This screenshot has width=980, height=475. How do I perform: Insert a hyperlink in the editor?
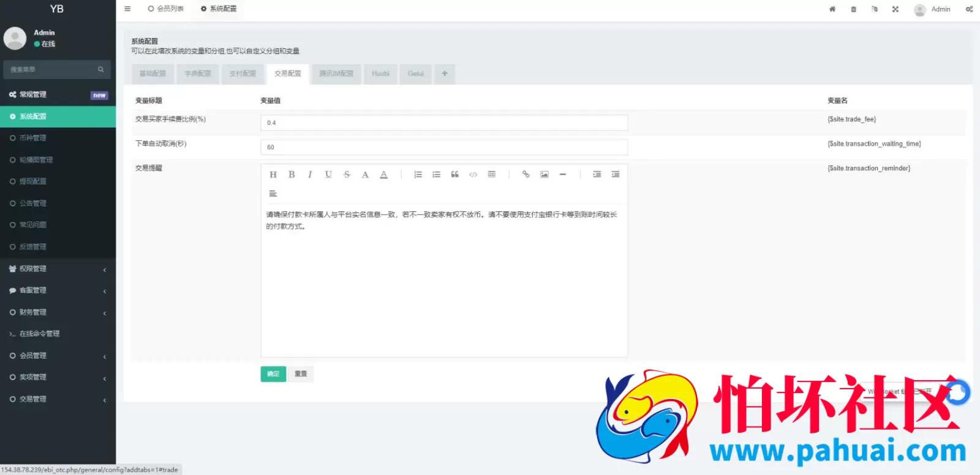[526, 174]
